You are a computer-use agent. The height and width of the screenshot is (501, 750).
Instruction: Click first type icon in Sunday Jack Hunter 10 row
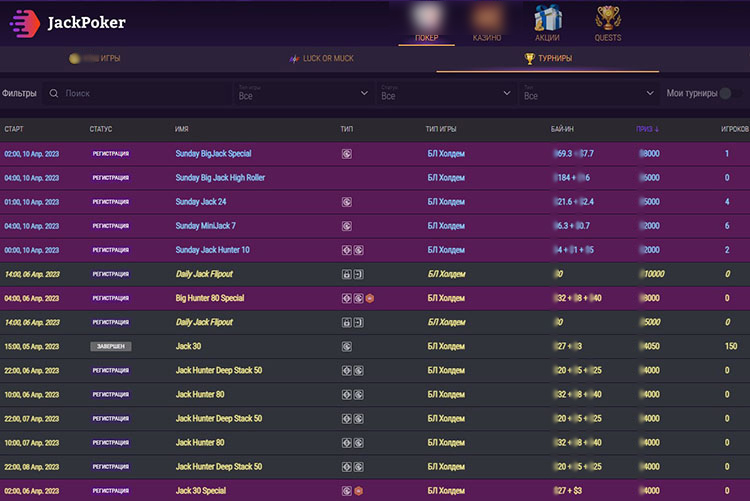pos(346,250)
